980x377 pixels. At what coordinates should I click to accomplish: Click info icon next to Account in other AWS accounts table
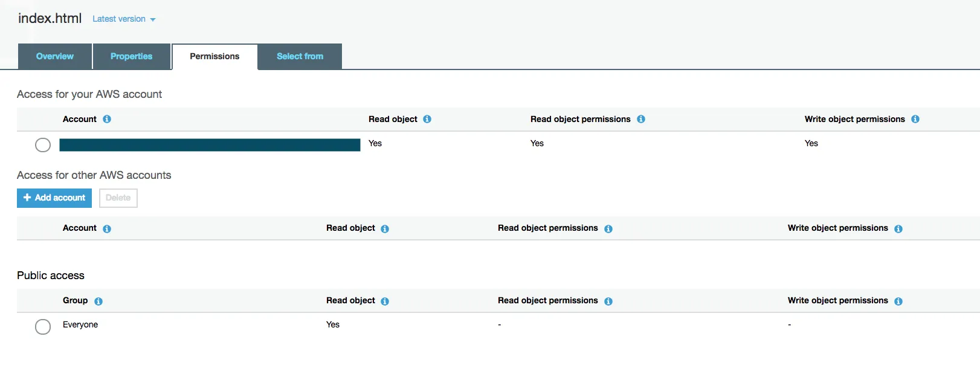coord(107,228)
